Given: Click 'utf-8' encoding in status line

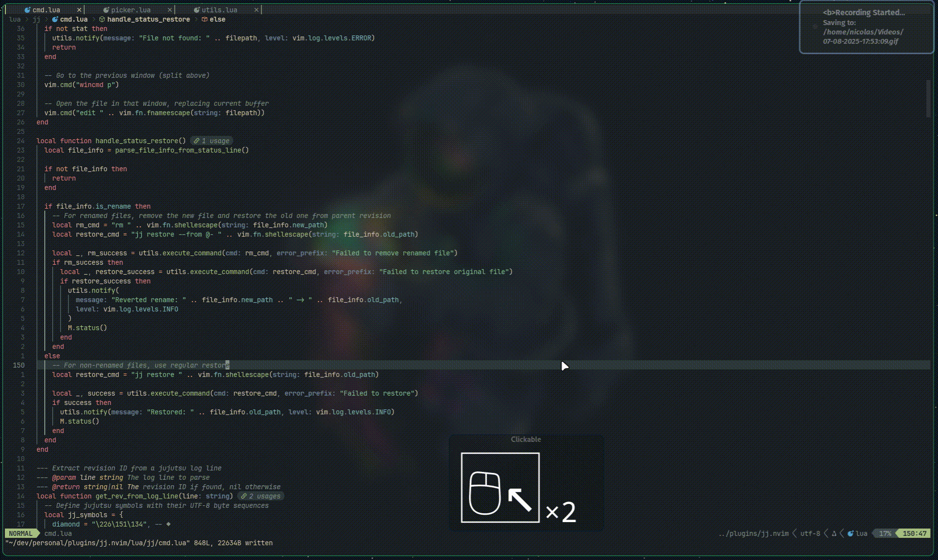Looking at the screenshot, I should click(810, 533).
